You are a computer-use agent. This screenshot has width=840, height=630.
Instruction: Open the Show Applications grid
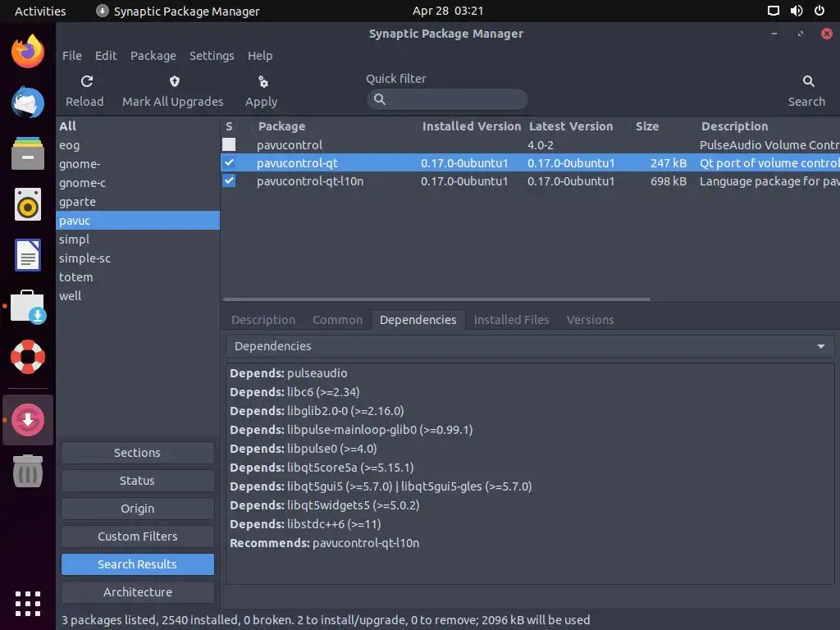click(28, 604)
